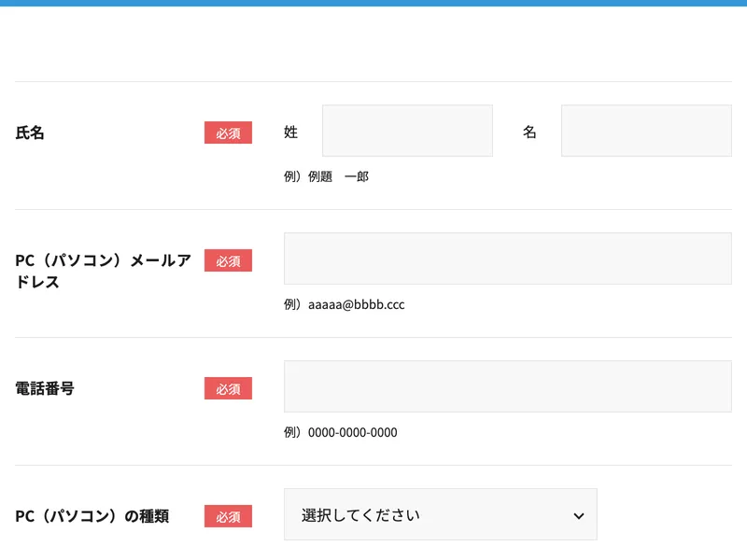Click the PC（パソコン）メールアドレス label
Screen dimensions: 747x560
pyautogui.click(x=103, y=271)
